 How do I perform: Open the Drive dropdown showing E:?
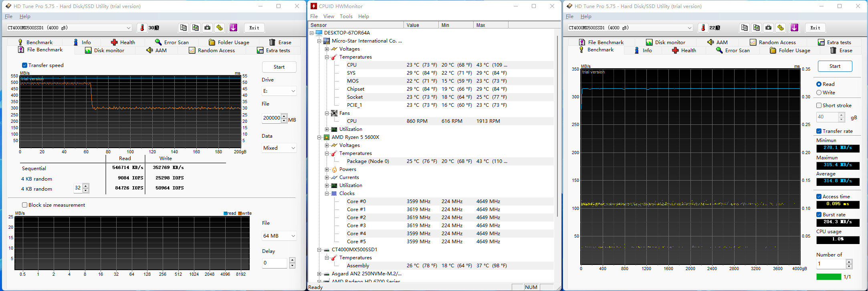(x=279, y=91)
